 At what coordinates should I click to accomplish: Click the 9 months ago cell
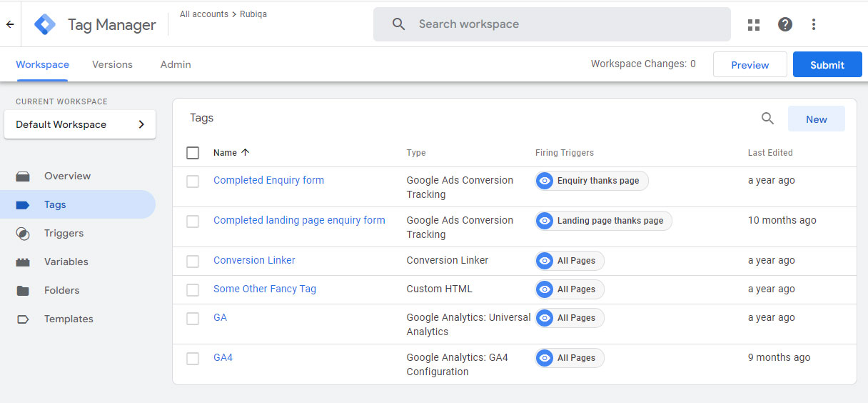[x=779, y=357]
